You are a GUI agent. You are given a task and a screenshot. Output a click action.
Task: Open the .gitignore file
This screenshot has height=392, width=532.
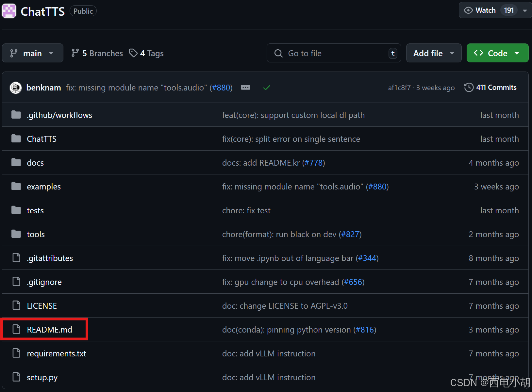[44, 282]
